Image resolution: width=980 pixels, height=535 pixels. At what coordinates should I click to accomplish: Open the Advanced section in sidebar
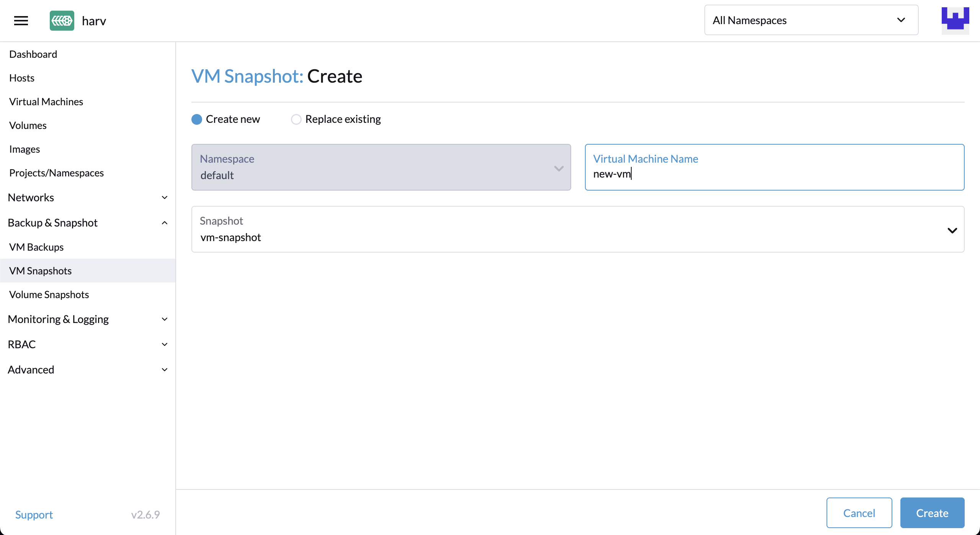click(31, 369)
